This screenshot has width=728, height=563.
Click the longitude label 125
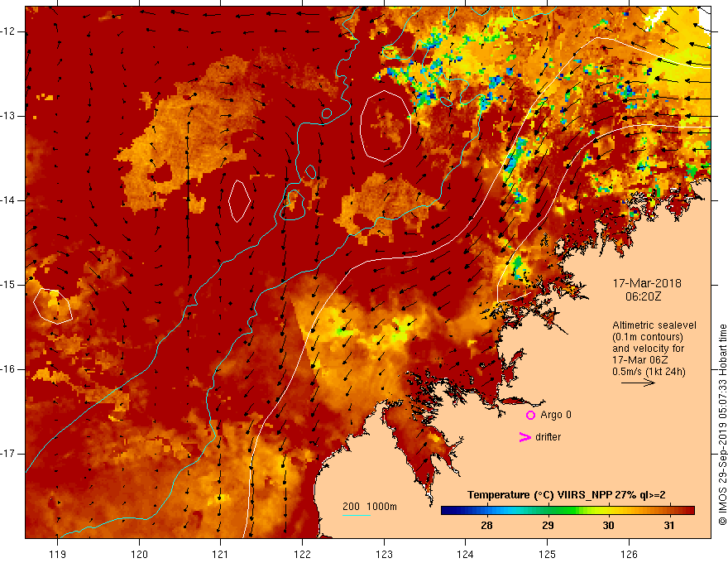coord(547,554)
